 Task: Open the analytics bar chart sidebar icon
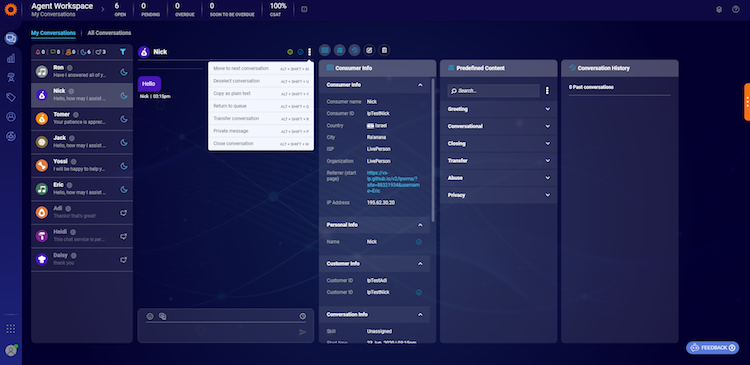11,58
